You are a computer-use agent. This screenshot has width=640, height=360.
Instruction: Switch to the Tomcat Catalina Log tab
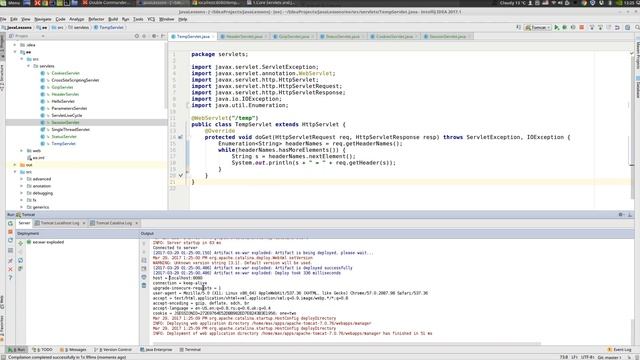point(113,223)
